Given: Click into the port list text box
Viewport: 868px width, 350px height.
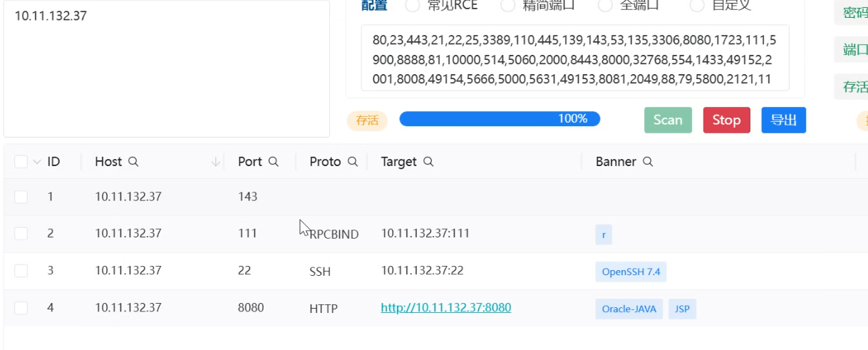Looking at the screenshot, I should (574, 58).
